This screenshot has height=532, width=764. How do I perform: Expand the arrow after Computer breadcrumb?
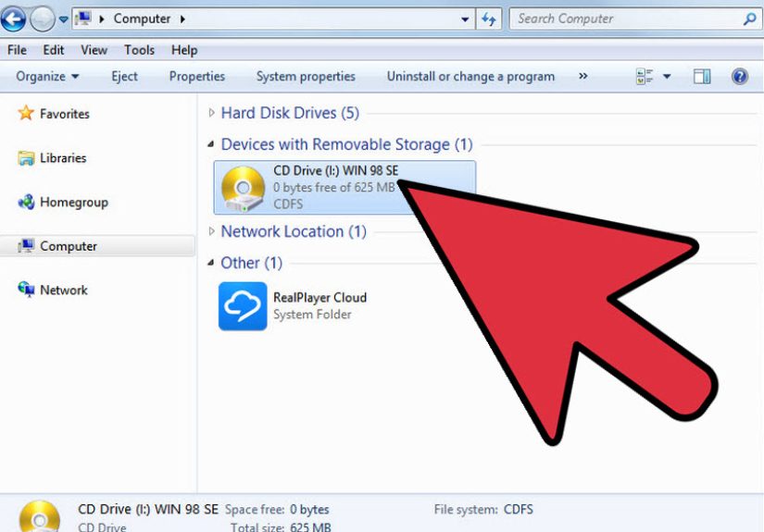182,19
